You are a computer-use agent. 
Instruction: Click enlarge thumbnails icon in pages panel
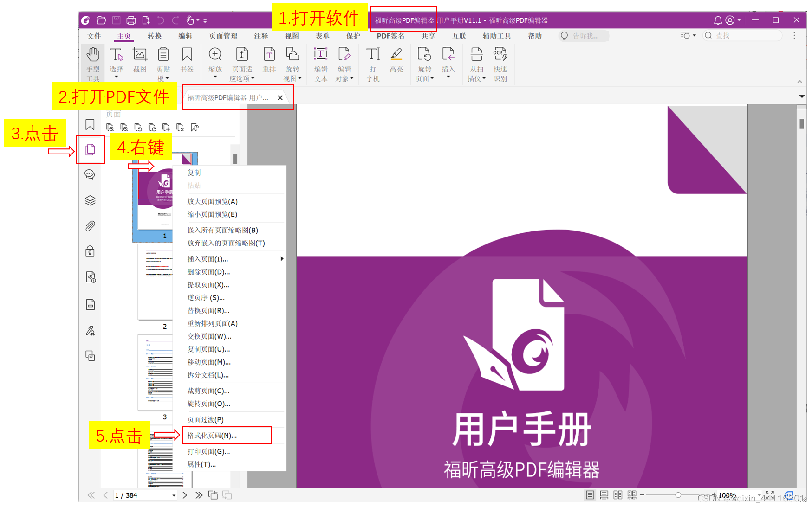click(110, 127)
